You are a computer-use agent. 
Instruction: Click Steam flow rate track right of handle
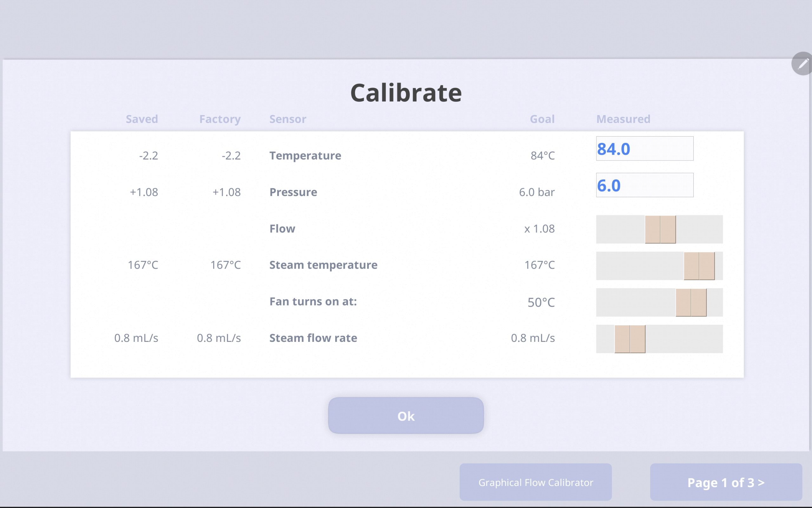[x=684, y=339]
